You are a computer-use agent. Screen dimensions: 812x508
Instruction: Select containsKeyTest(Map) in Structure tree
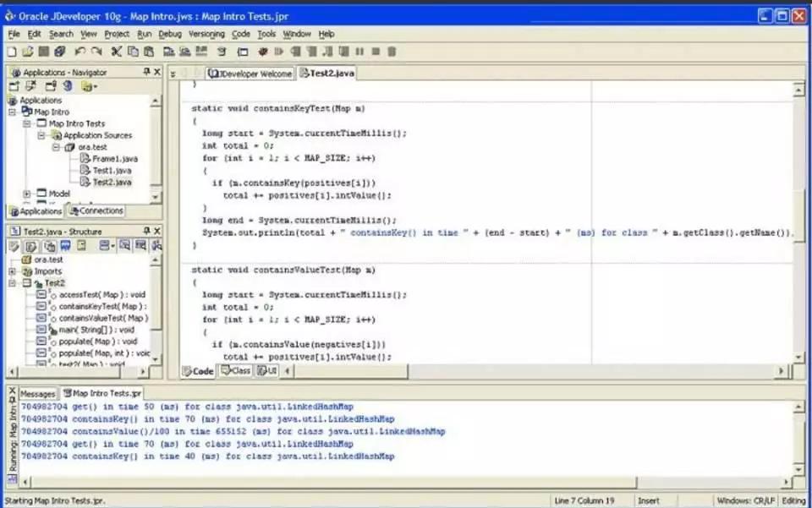(x=102, y=306)
